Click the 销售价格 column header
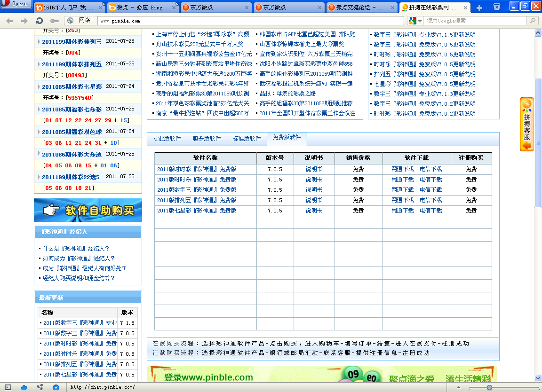The image size is (542, 392). pos(359,158)
